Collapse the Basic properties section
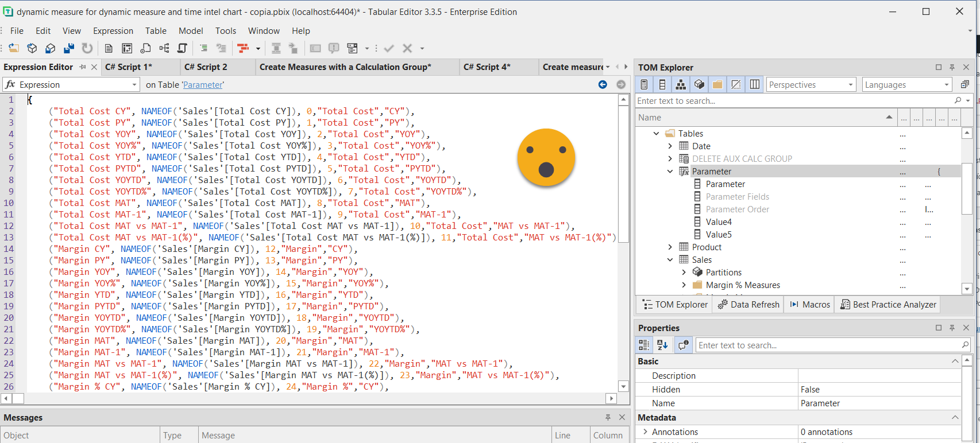Viewport: 980px width, 443px height. [x=955, y=361]
